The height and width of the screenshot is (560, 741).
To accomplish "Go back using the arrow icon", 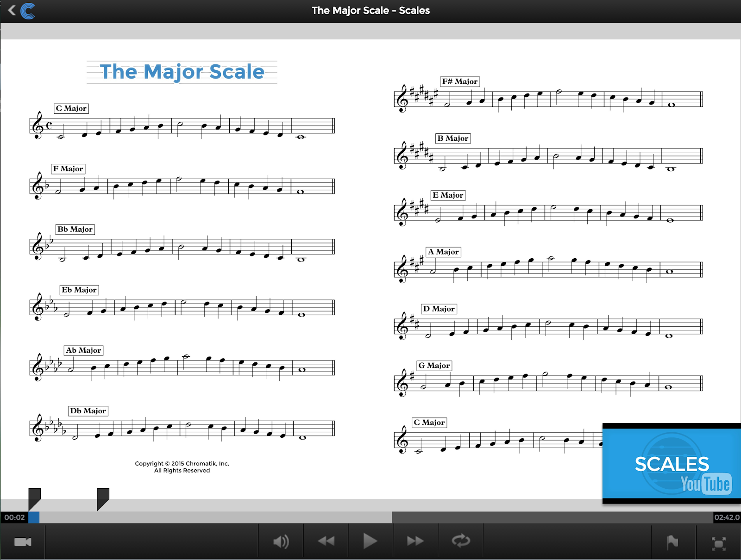I will coord(12,10).
